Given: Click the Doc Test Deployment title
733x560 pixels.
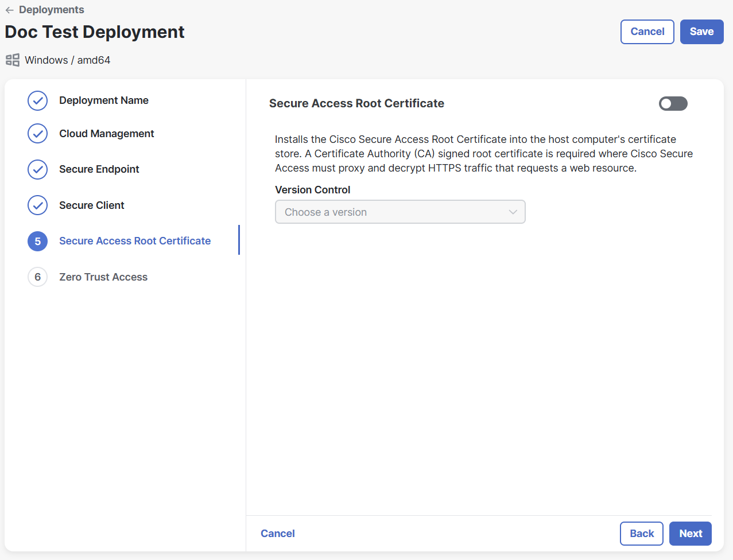Looking at the screenshot, I should point(95,32).
